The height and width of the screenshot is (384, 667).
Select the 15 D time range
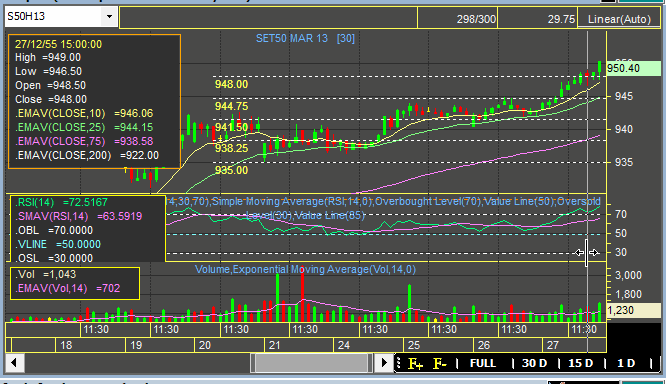tap(581, 363)
